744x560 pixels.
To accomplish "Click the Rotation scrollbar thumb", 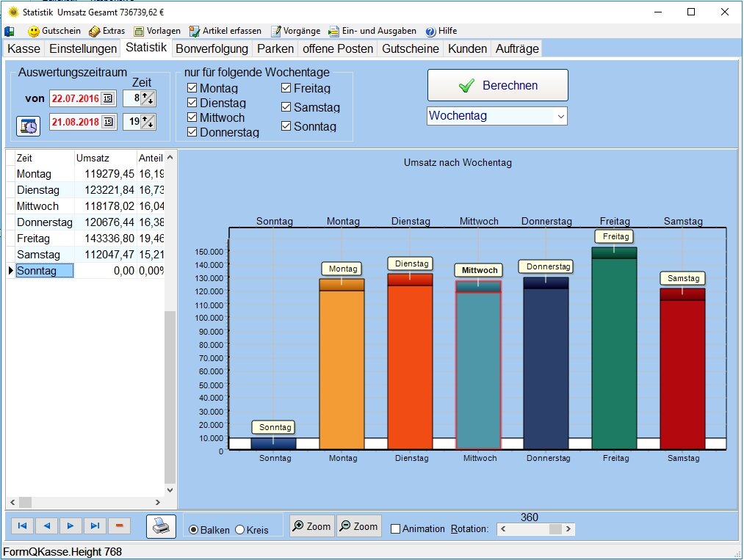I will pos(555,528).
